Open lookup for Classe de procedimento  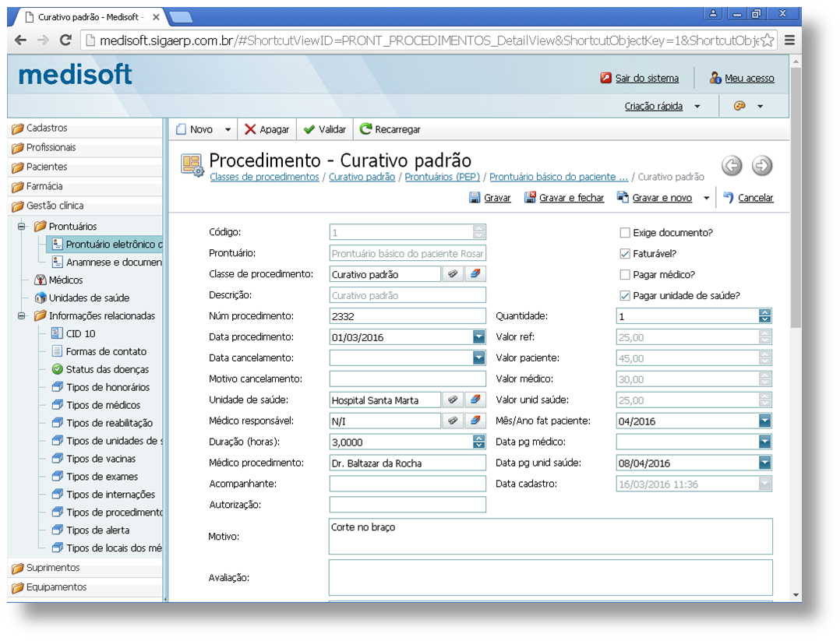[x=453, y=274]
